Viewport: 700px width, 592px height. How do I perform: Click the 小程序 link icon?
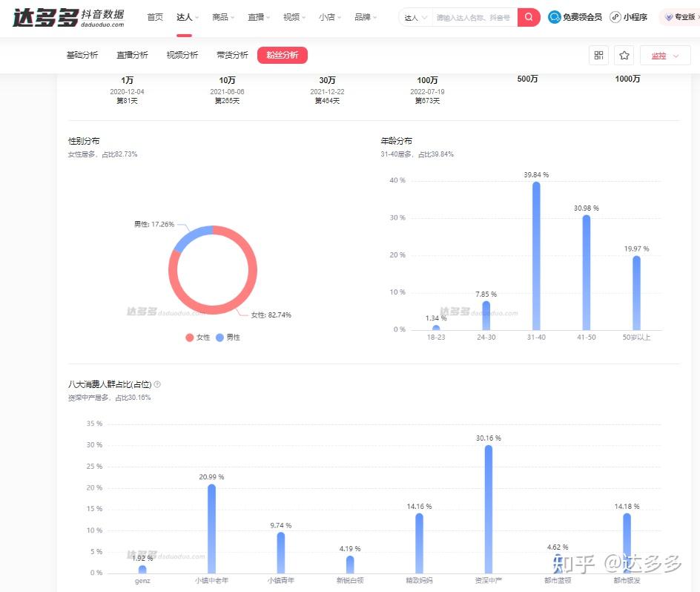[615, 17]
